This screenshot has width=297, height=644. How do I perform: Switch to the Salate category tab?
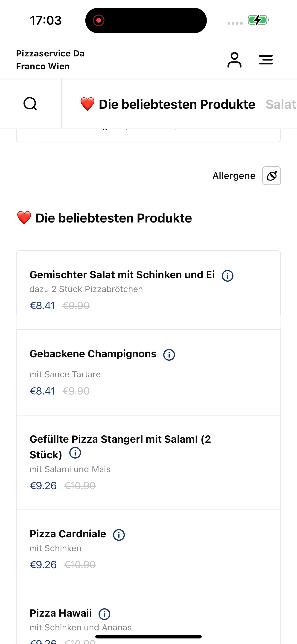click(x=281, y=104)
